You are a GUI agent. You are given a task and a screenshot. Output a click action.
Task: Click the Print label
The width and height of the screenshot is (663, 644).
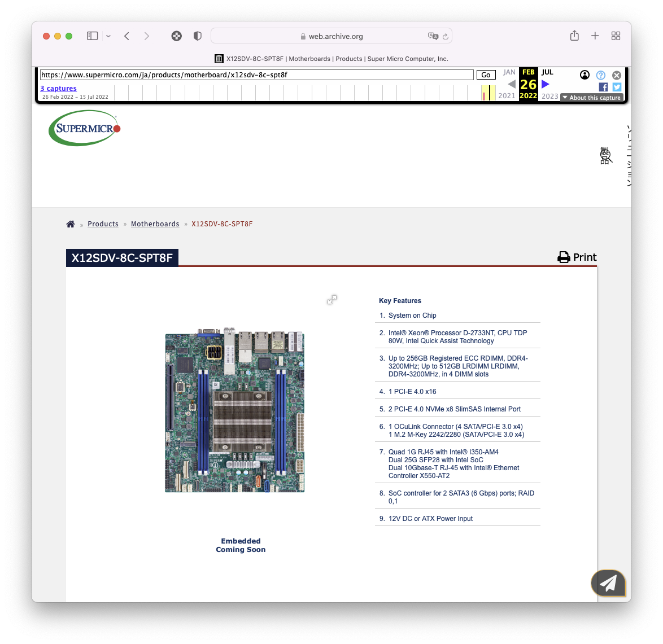coord(585,257)
